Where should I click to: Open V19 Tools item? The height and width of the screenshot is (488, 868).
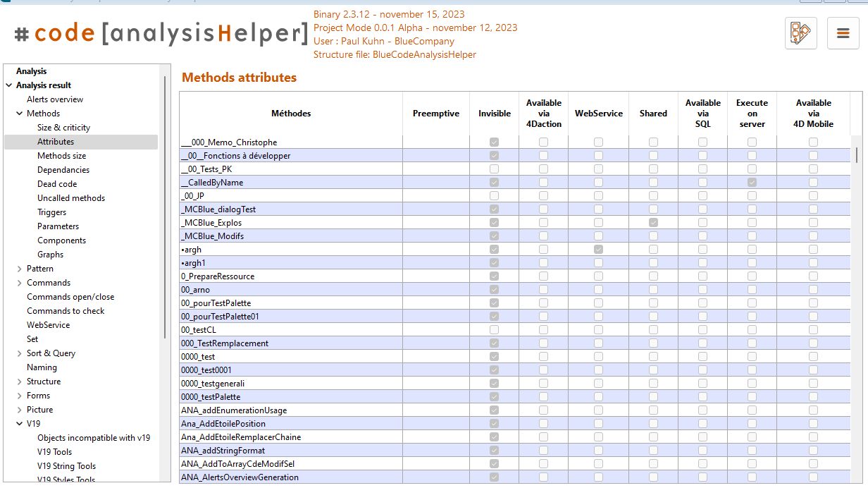[54, 452]
